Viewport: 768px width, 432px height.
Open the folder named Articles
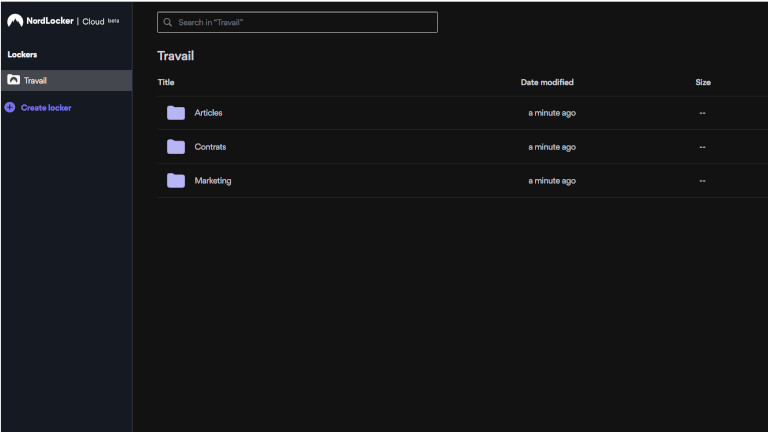pyautogui.click(x=208, y=113)
